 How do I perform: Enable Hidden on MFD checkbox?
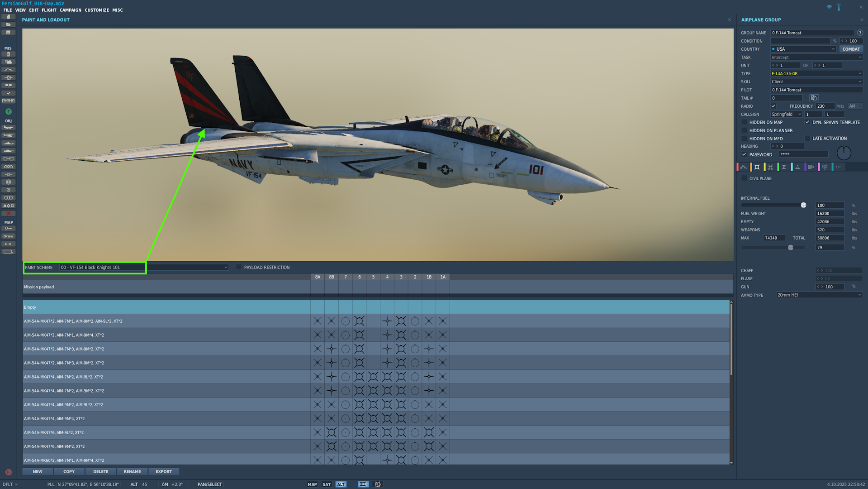coord(744,139)
